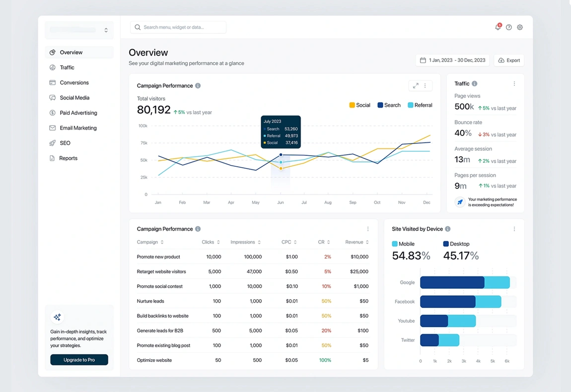571x392 pixels.
Task: Expand the Campaign Performance chart to fullscreen
Action: (416, 85)
